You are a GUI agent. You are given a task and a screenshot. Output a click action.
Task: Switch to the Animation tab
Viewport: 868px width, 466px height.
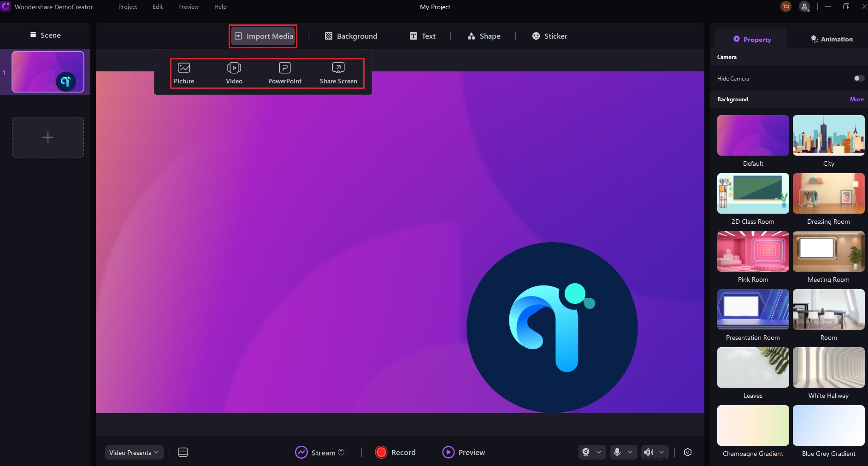(x=831, y=39)
